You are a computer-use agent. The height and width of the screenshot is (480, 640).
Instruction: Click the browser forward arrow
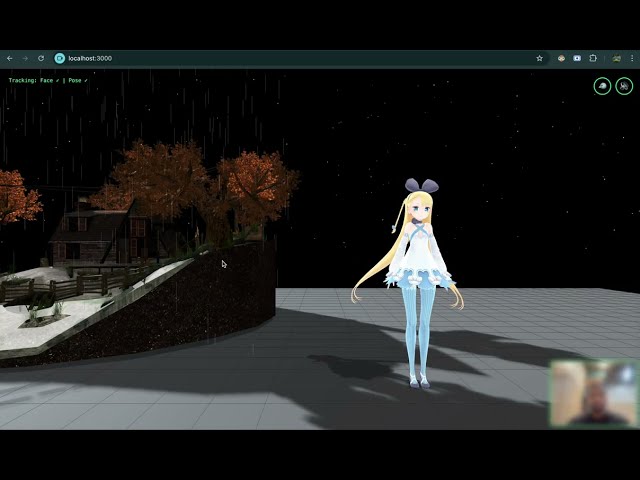click(25, 58)
